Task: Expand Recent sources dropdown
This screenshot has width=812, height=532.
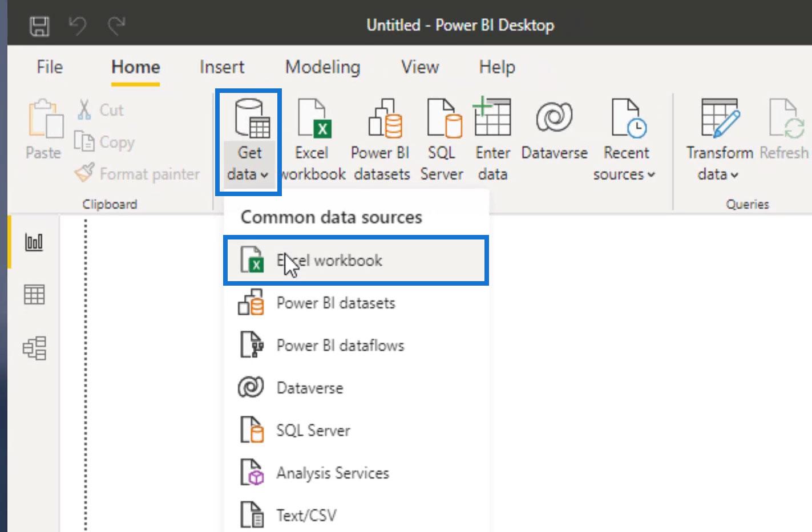Action: pos(625,140)
